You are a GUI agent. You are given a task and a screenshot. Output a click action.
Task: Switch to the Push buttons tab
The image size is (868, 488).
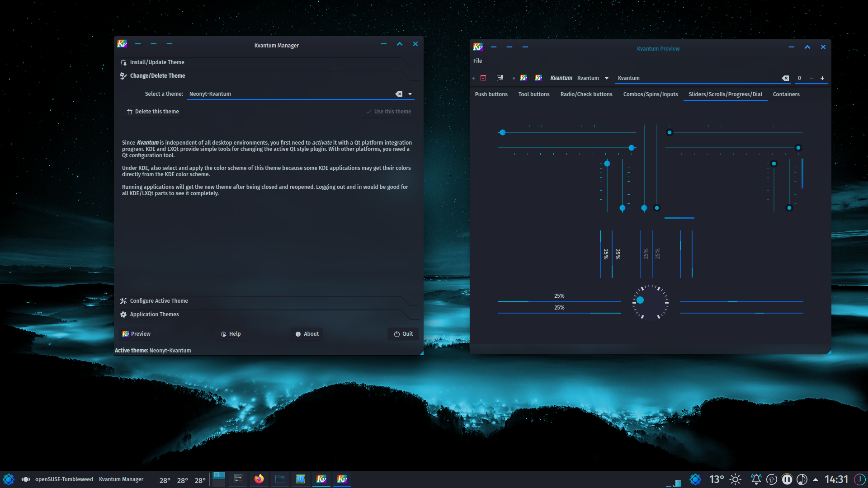491,94
